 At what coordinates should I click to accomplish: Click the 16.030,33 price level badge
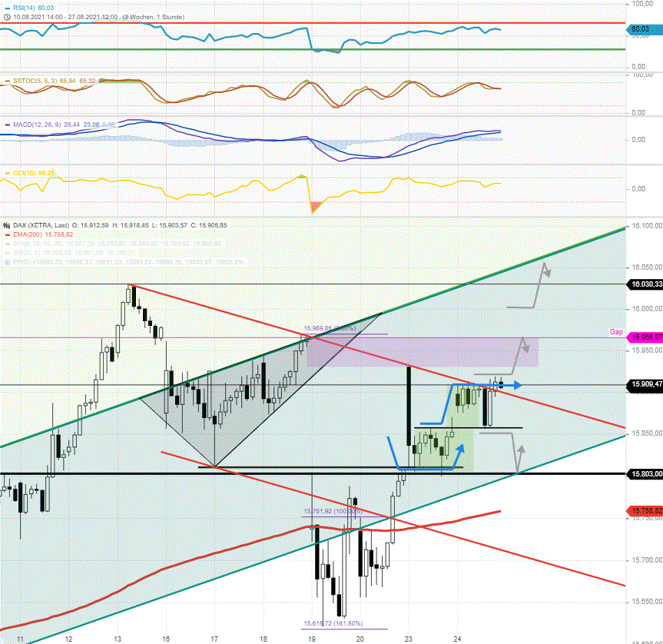point(645,284)
